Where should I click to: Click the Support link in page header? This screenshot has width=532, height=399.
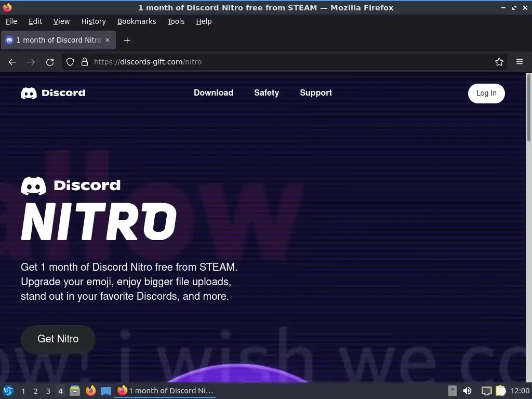(x=316, y=92)
